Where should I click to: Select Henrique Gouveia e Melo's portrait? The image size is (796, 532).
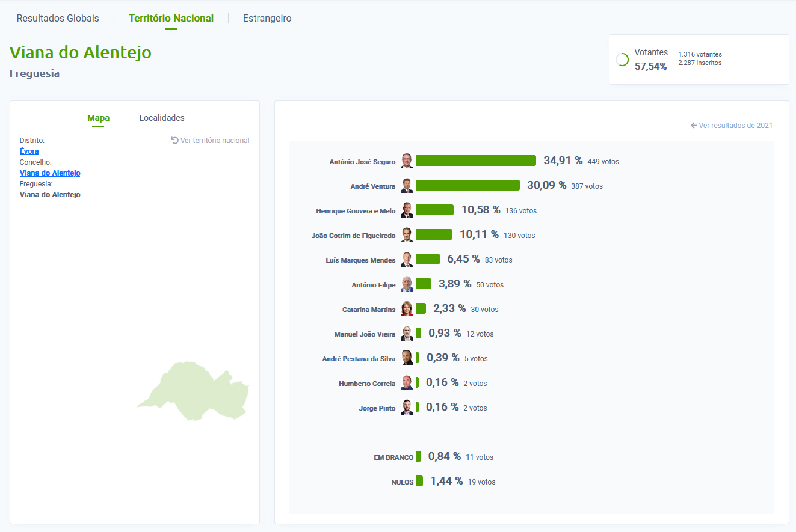407,210
